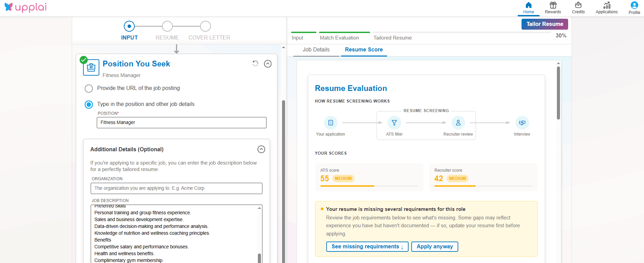Click the Resume Evaluation panel scrollbar
644x263 pixels.
pyautogui.click(x=558, y=93)
